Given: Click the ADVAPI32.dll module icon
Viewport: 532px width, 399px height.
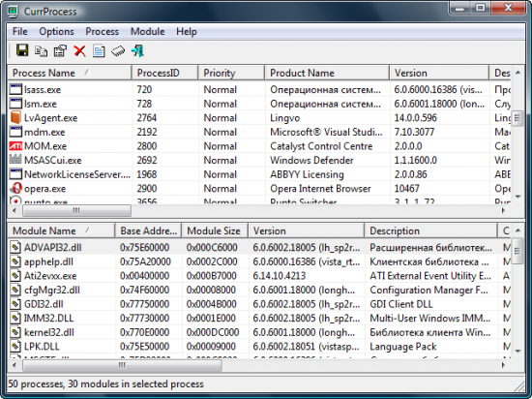Looking at the screenshot, I should 15,247.
